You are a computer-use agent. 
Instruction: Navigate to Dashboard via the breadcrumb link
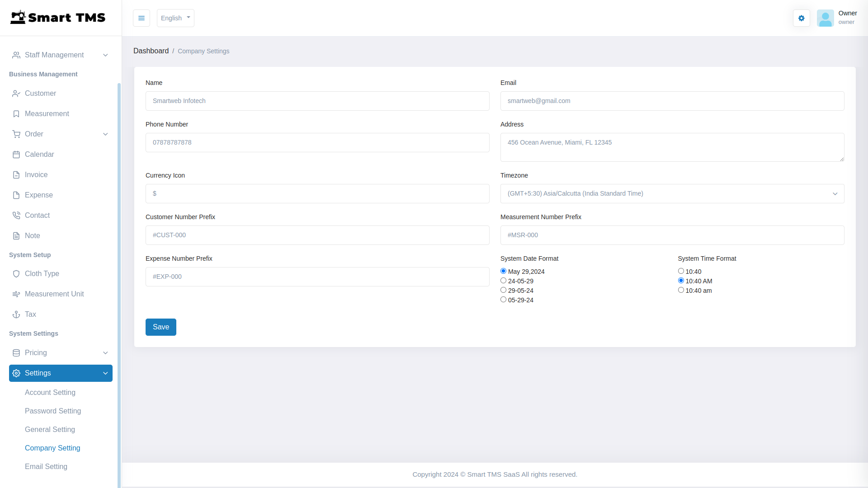click(151, 51)
